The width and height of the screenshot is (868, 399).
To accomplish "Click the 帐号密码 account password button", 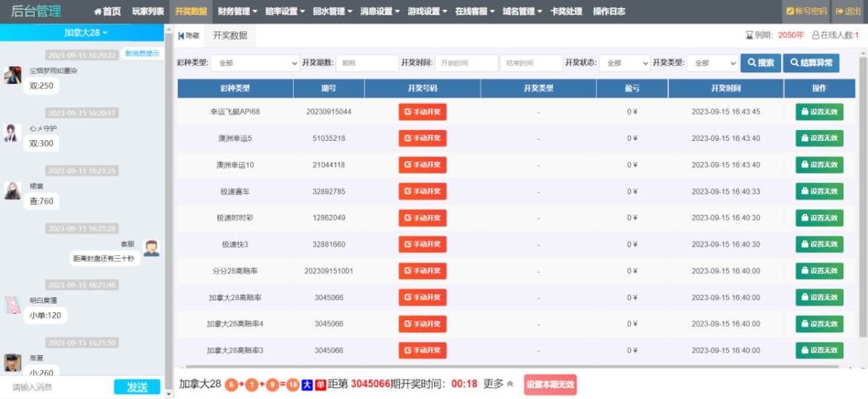I will click(806, 12).
